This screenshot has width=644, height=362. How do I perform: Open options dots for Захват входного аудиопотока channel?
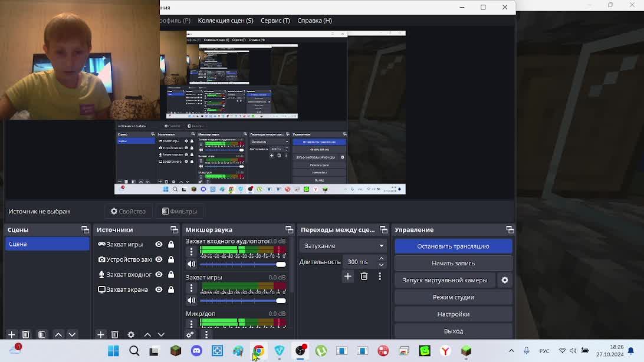(192, 251)
